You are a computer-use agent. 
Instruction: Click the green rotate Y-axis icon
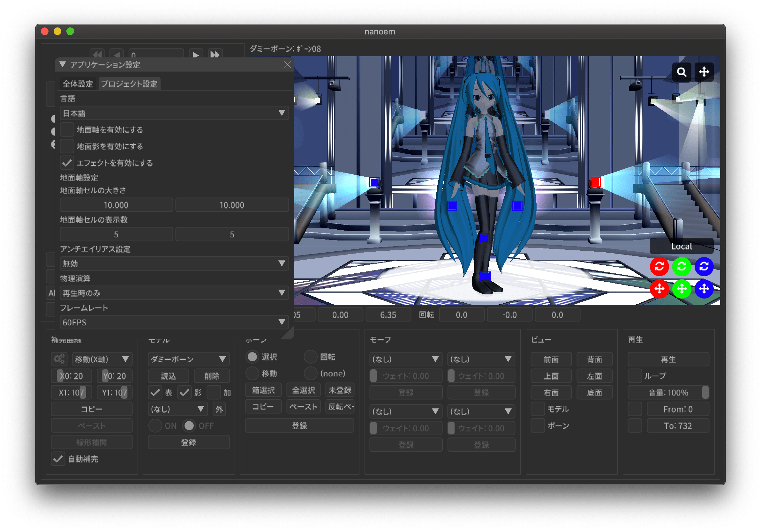pyautogui.click(x=682, y=266)
